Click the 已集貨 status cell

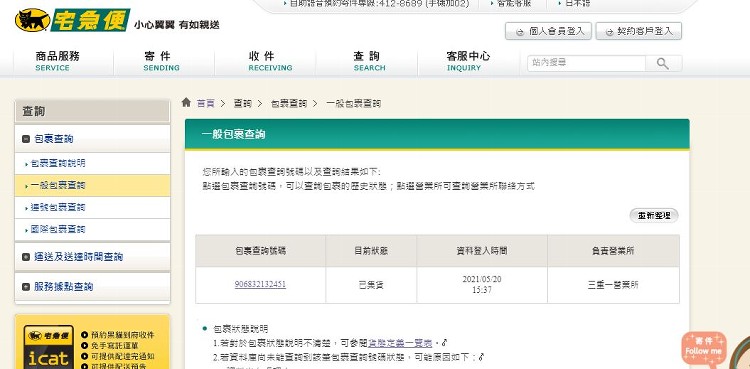point(371,285)
